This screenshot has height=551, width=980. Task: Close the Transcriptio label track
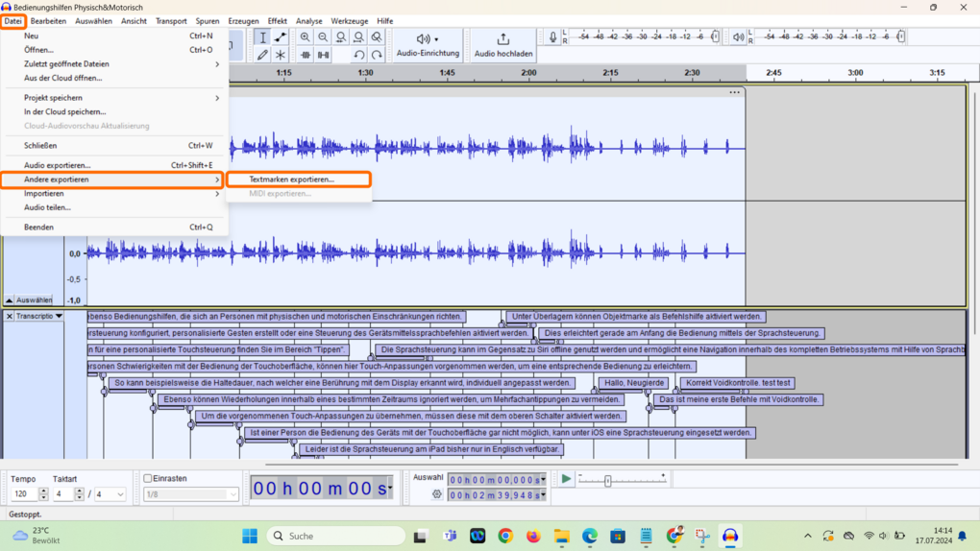tap(10, 316)
